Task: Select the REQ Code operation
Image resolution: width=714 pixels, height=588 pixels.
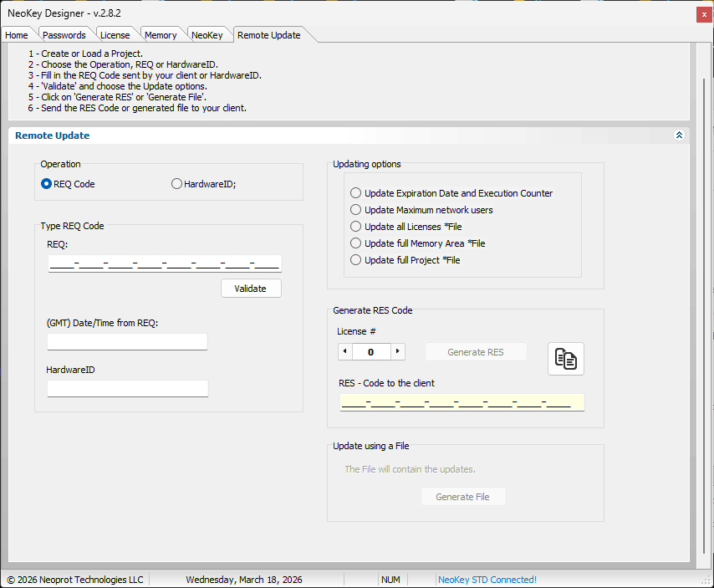Action: coord(47,184)
